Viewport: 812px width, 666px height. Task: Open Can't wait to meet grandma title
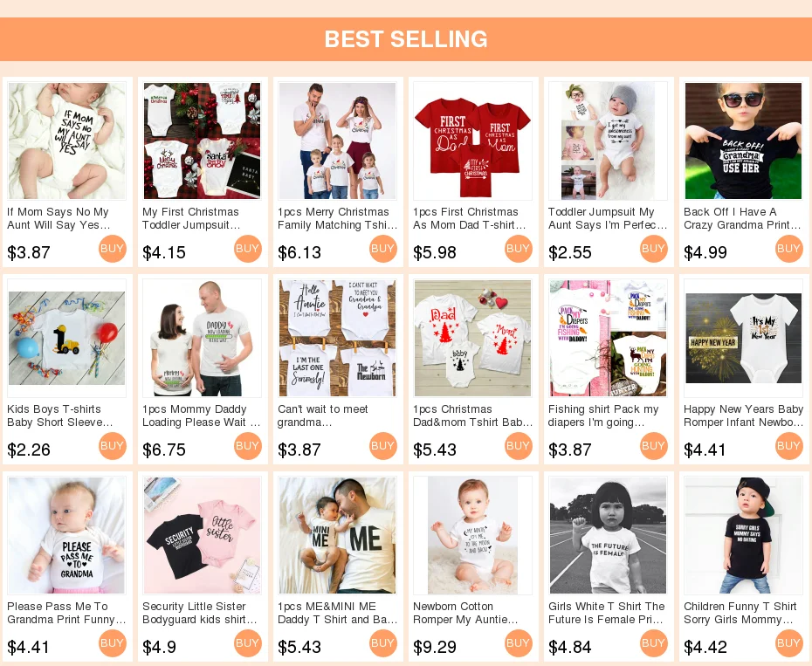(323, 415)
